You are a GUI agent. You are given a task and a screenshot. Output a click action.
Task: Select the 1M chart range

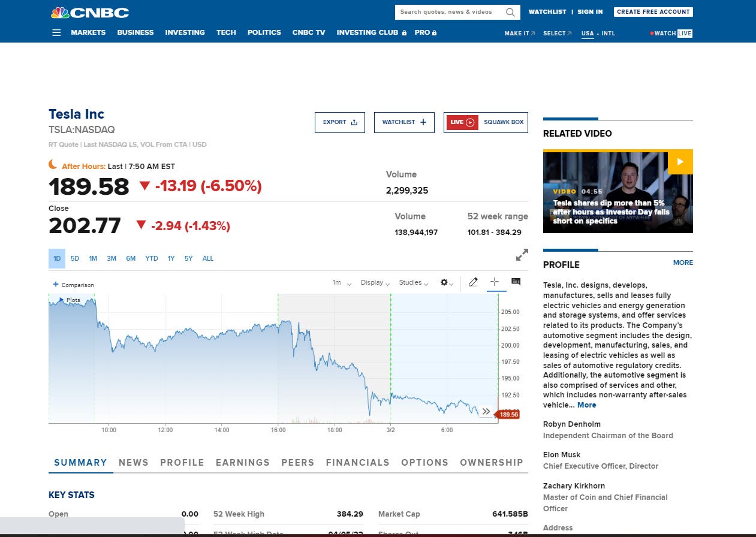click(93, 259)
